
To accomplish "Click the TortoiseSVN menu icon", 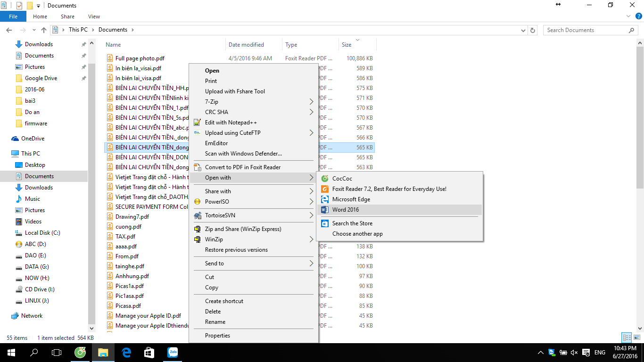I will click(x=198, y=215).
